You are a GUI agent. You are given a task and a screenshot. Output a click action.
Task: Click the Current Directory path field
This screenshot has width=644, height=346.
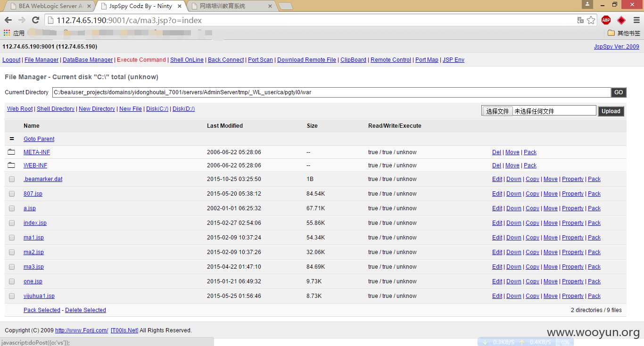click(331, 92)
